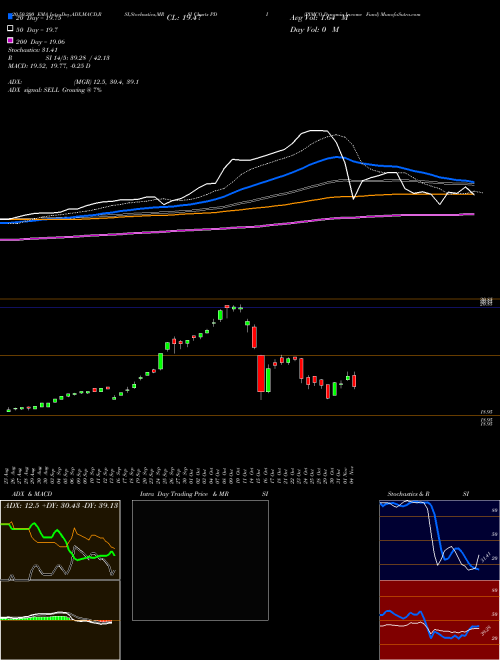Click the 'Avg Vol: 1.64 M' value
This screenshot has height=660, width=500.
point(319,18)
